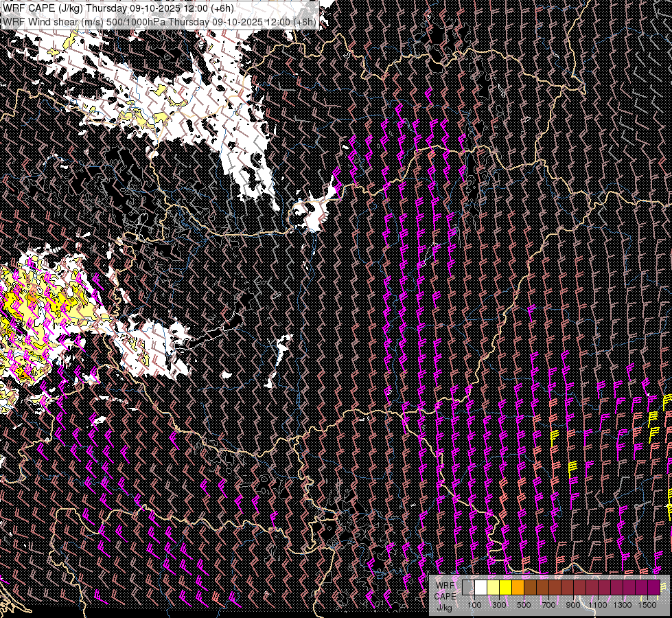The image size is (672, 618).
Task: Select the white swatch in CAPE legend
Action: 481,588
